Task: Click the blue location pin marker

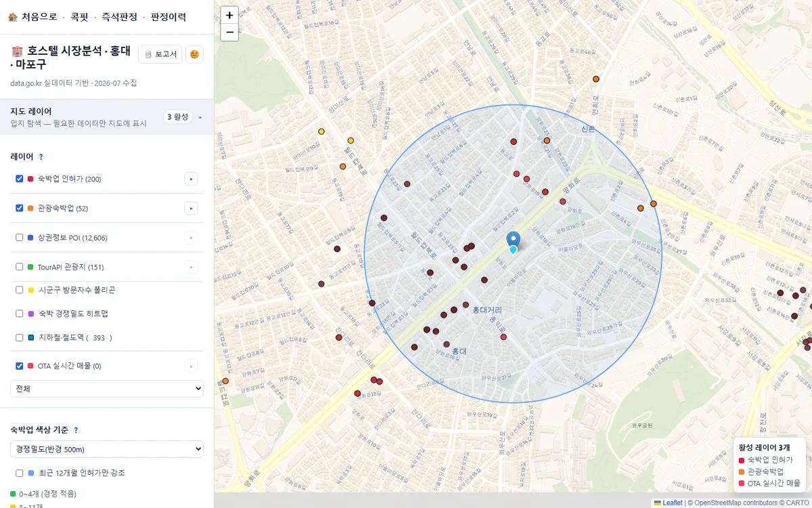Action: pos(514,240)
